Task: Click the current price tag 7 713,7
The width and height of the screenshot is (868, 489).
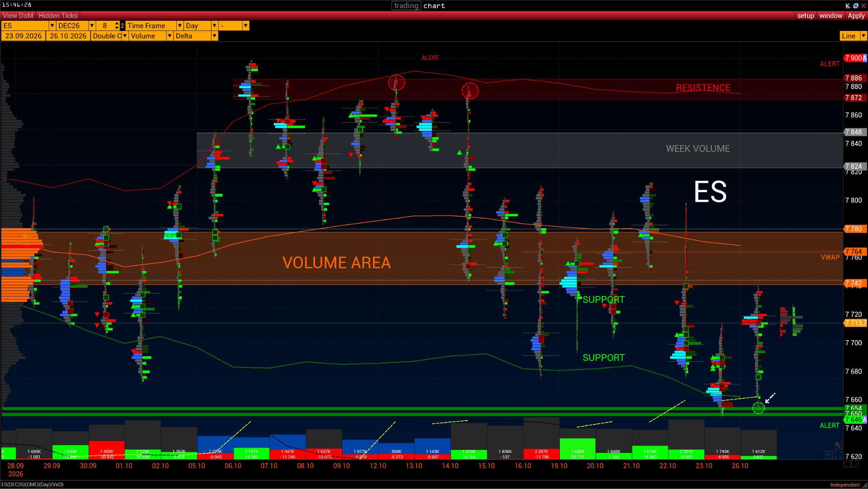Action: click(x=855, y=323)
